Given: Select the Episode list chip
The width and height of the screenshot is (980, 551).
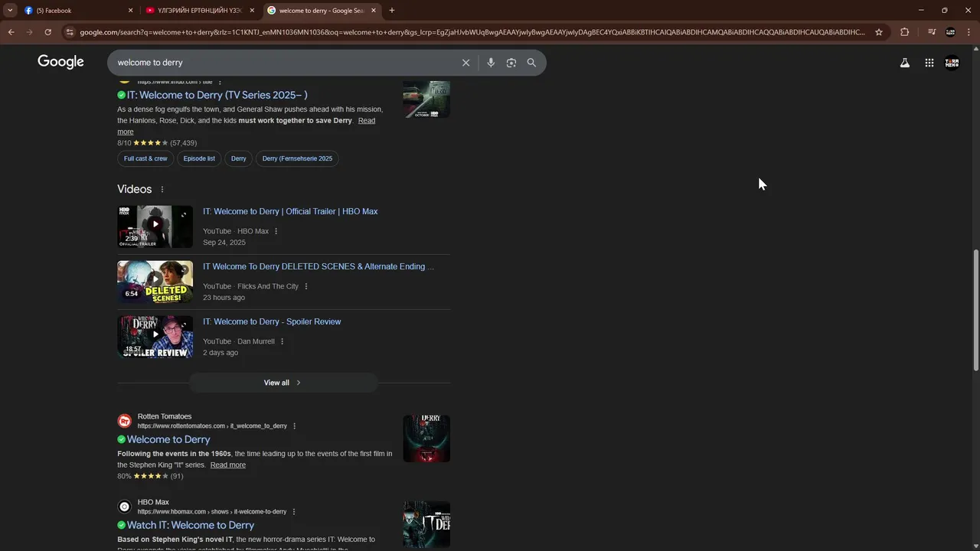Looking at the screenshot, I should [199, 158].
